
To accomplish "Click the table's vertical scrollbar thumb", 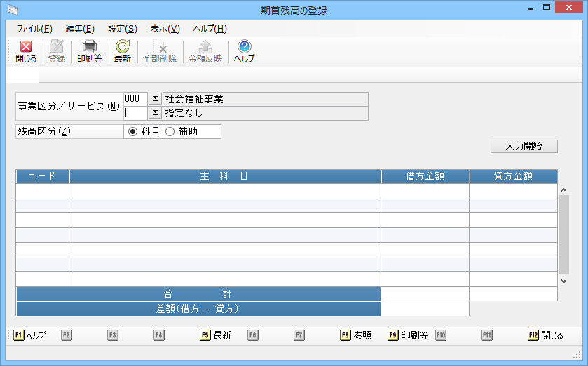I will 563,235.
